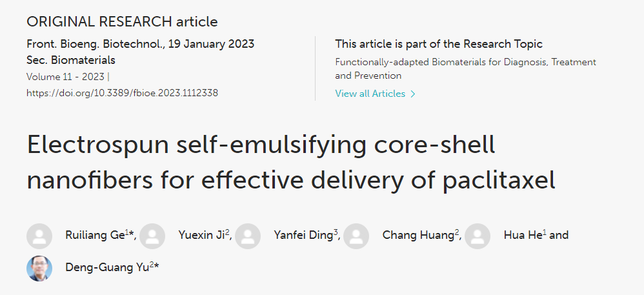Image resolution: width=644 pixels, height=295 pixels.
Task: Click Yuexin Ji's avatar placeholder icon
Action: pos(152,236)
